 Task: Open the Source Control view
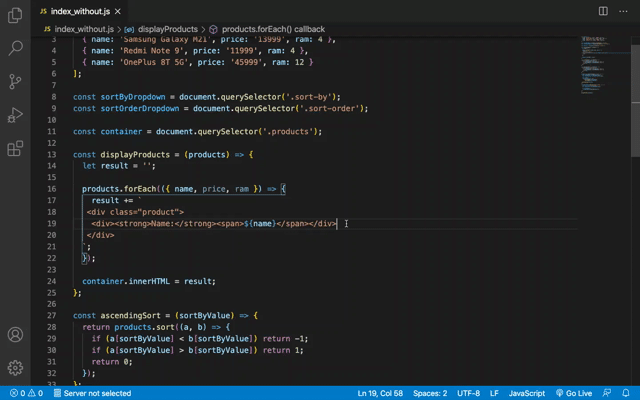click(15, 82)
